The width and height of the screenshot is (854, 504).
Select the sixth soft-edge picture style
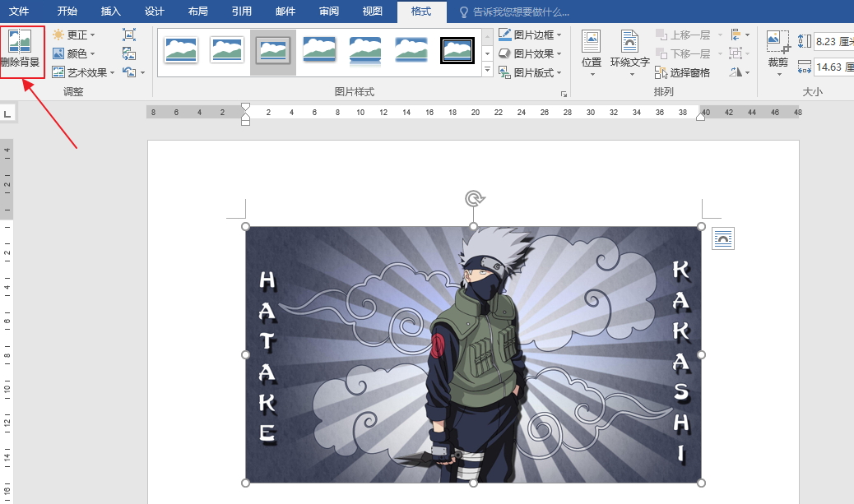(x=411, y=51)
